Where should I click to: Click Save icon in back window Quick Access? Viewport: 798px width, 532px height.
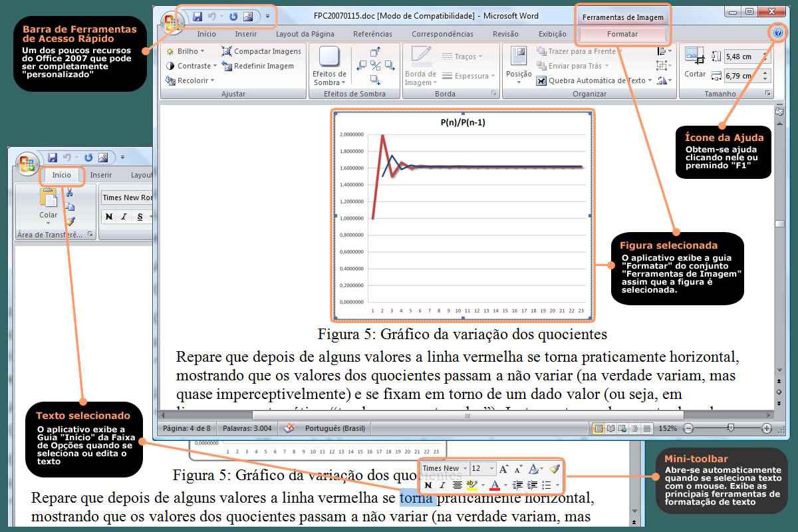pos(53,158)
